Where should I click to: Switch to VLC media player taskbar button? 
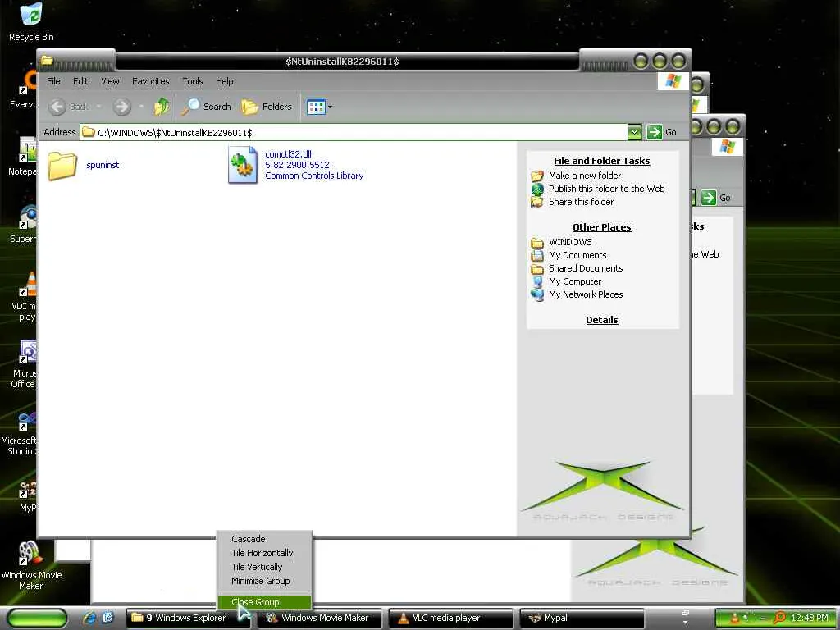tap(450, 619)
